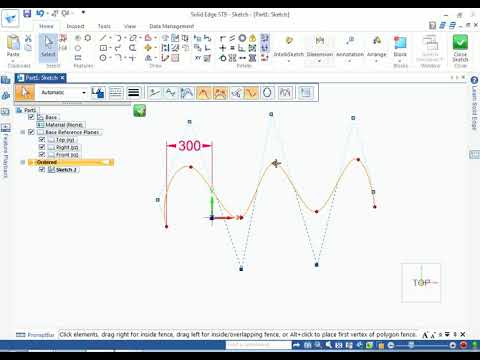Click the Undo icon in quick access toolbar
This screenshot has width=480, height=360.
(40, 13)
